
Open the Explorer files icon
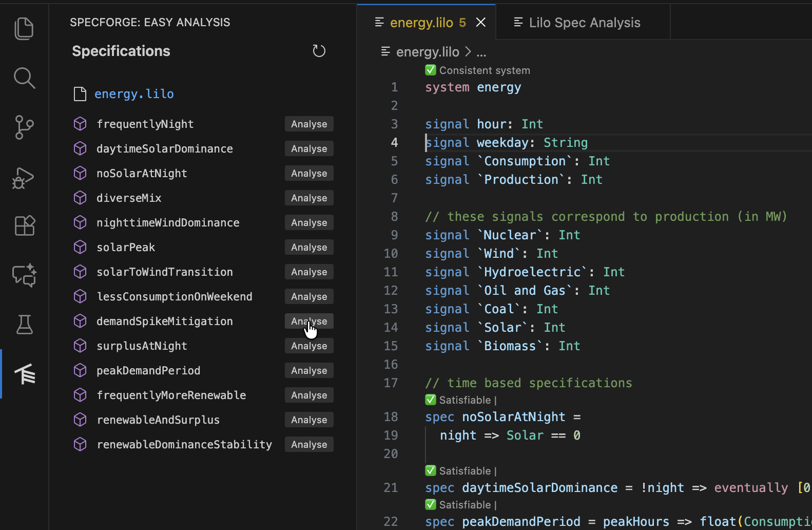(24, 29)
